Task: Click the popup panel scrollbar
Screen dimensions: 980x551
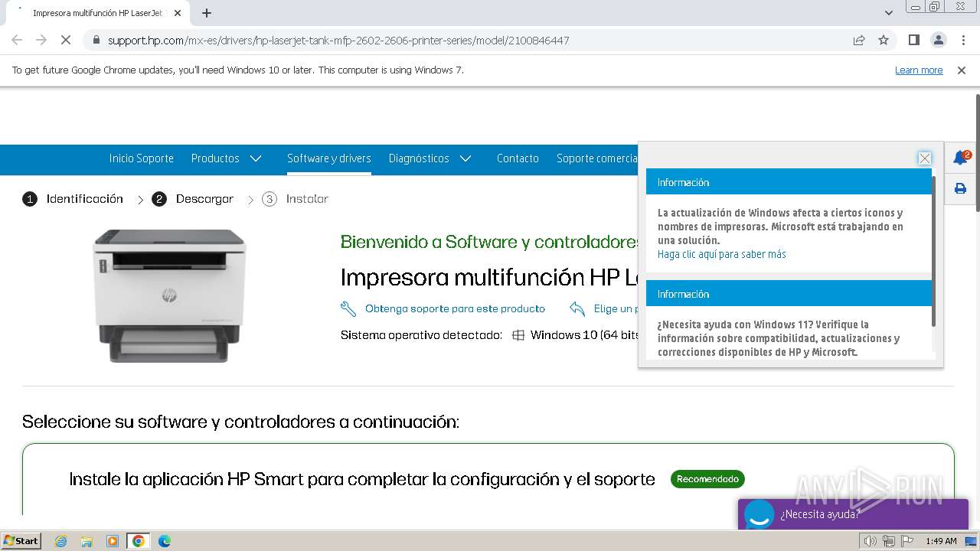Action: [x=933, y=250]
